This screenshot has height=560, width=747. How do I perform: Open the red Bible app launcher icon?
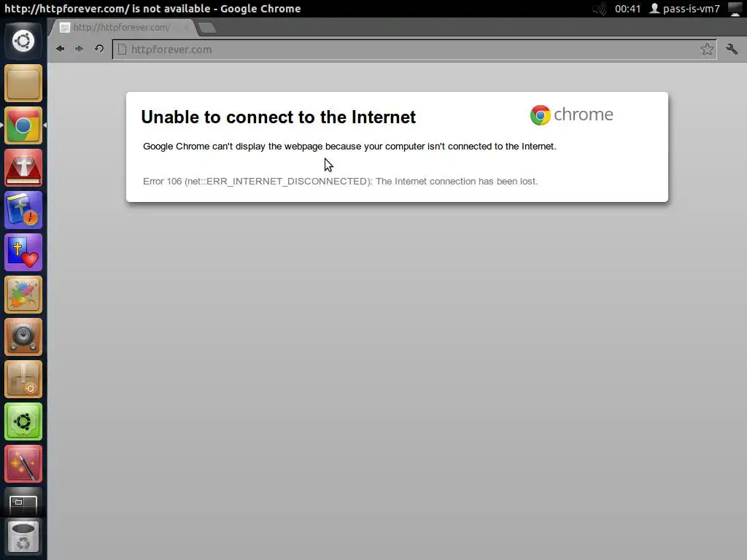[x=23, y=168]
